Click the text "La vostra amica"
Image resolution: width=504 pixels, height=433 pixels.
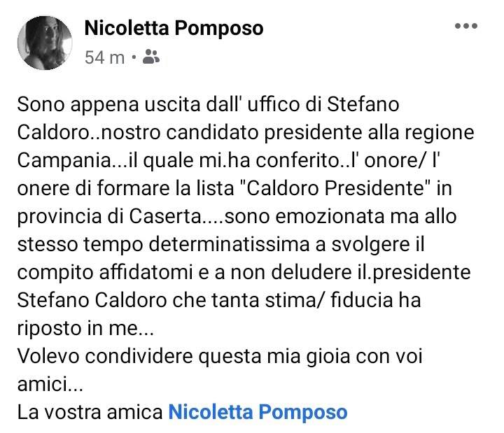click(x=90, y=411)
